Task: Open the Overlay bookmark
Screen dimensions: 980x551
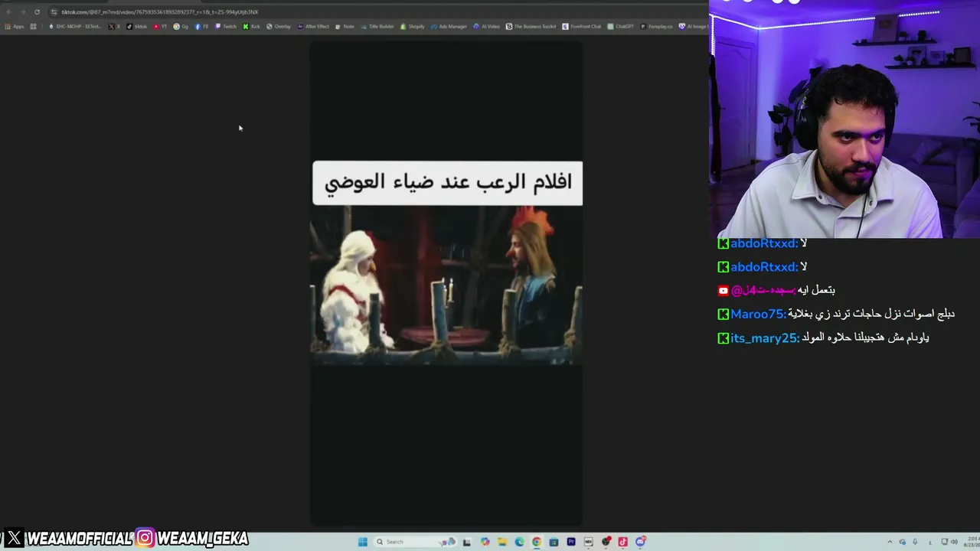Action: pyautogui.click(x=279, y=27)
